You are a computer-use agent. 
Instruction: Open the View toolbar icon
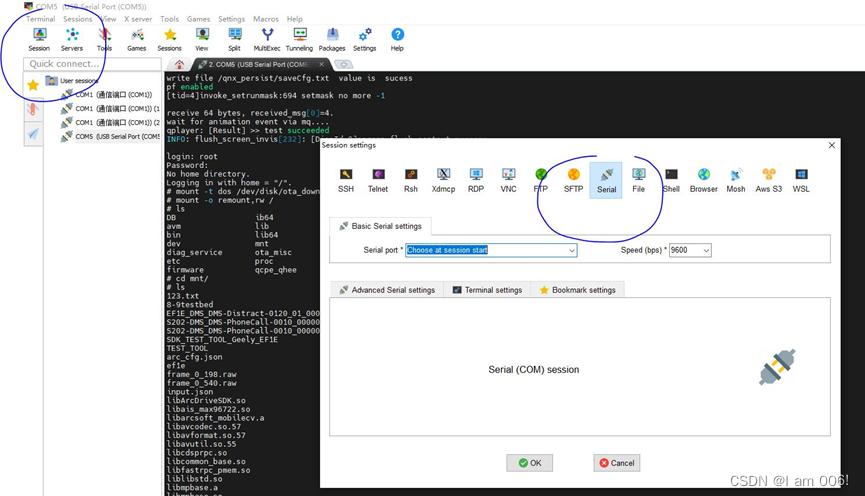(x=202, y=40)
